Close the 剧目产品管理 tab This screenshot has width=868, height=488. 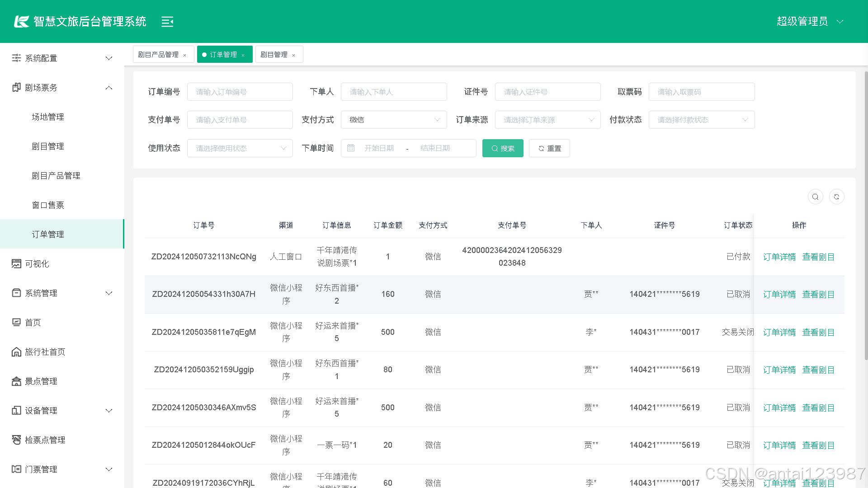(185, 55)
